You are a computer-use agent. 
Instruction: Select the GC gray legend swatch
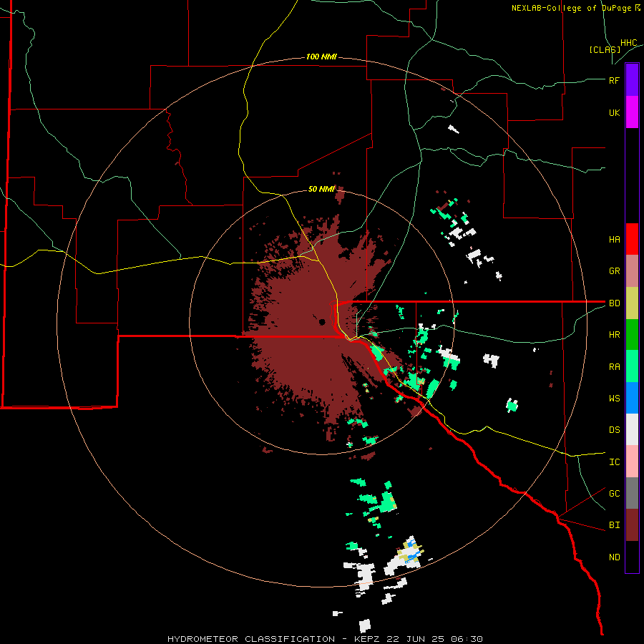632,493
